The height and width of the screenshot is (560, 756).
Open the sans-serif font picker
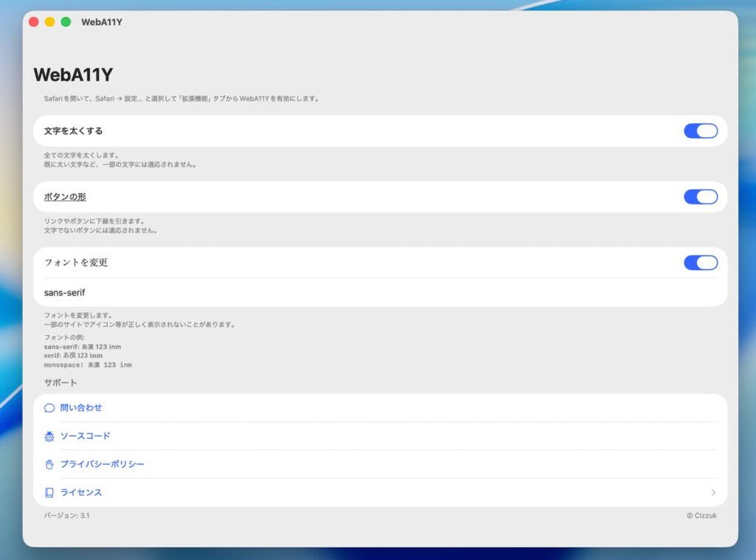(x=65, y=292)
